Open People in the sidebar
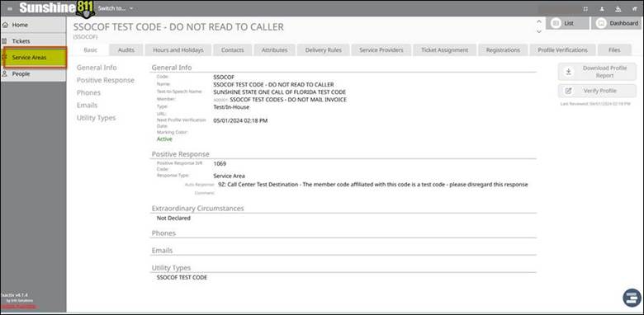This screenshot has width=644, height=315. [33, 74]
